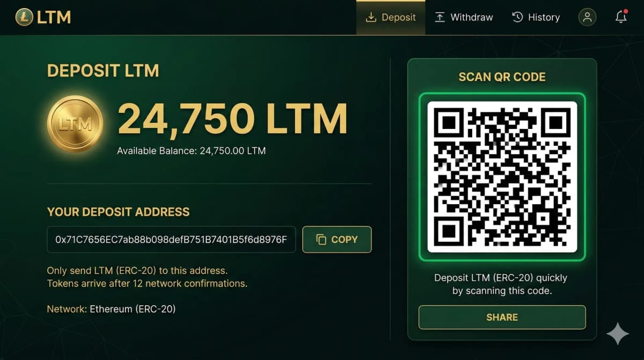Click the sparkle star icon at corner
The height and width of the screenshot is (360, 644).
[x=618, y=334]
